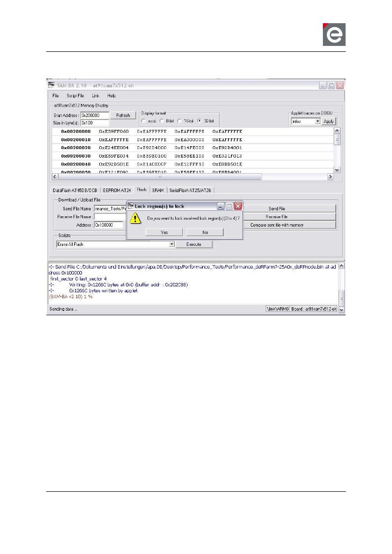Select memory row address 0x00200000
The width and height of the screenshot is (392, 554).
tap(76, 131)
